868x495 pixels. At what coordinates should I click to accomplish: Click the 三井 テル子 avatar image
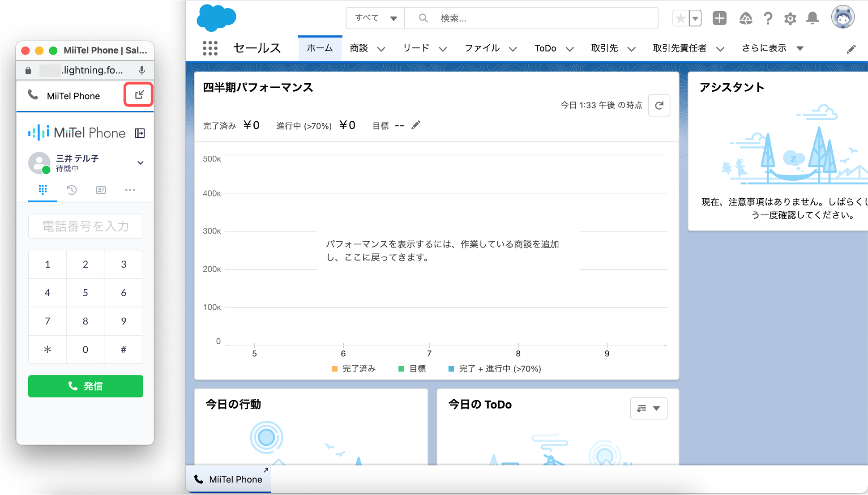point(39,163)
